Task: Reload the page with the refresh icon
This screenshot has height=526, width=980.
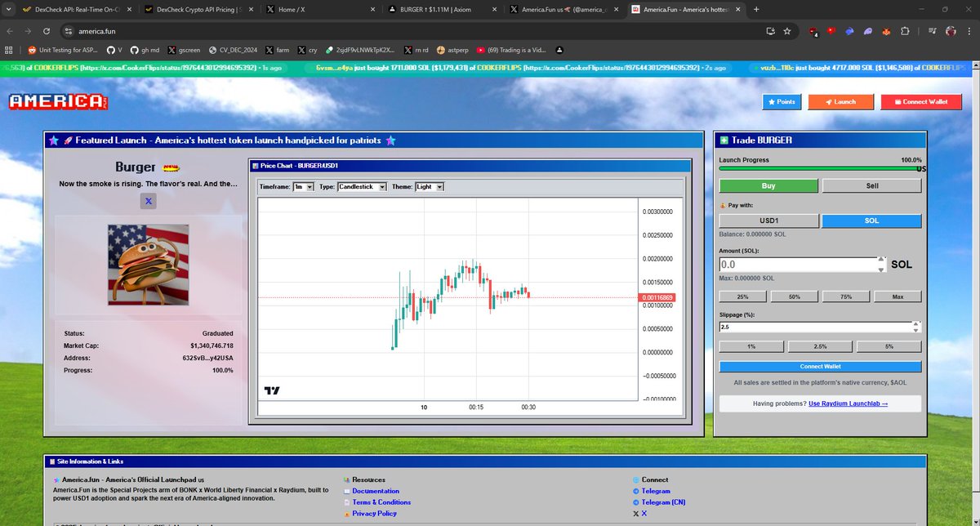Action: click(x=47, y=31)
